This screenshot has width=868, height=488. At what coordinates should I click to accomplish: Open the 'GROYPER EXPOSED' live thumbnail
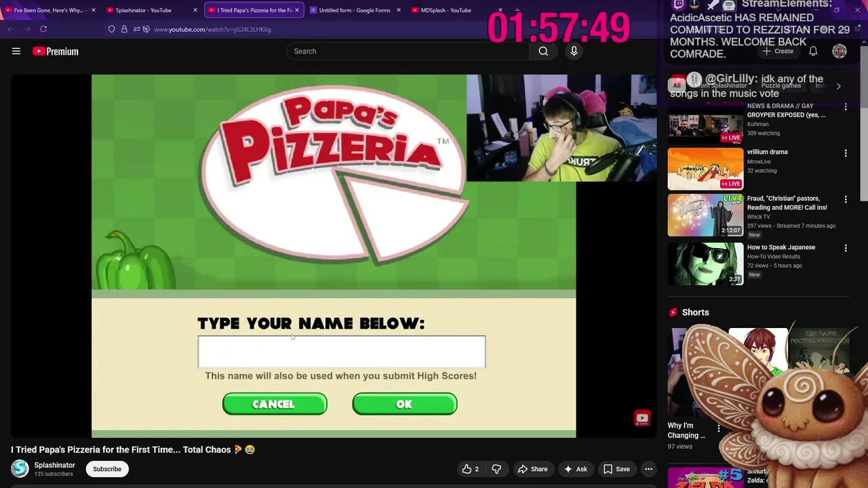pos(705,123)
